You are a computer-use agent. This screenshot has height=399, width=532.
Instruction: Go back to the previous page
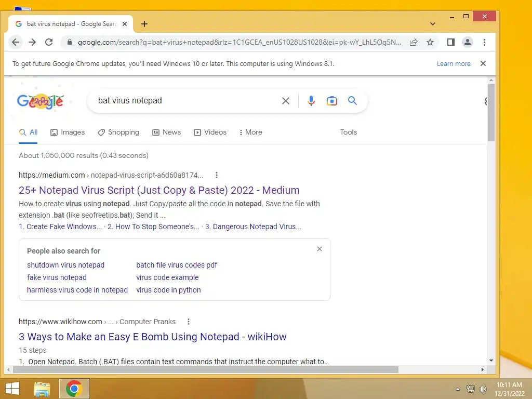[16, 42]
